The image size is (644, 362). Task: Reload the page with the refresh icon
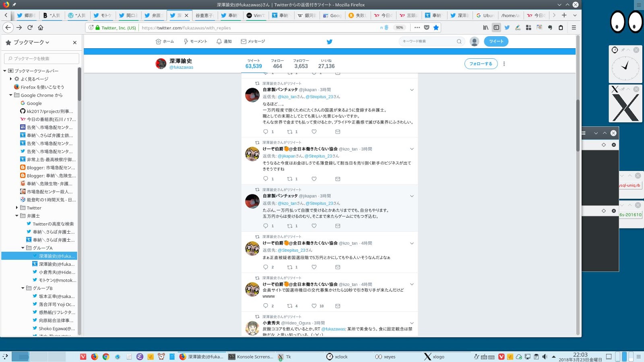(x=30, y=27)
